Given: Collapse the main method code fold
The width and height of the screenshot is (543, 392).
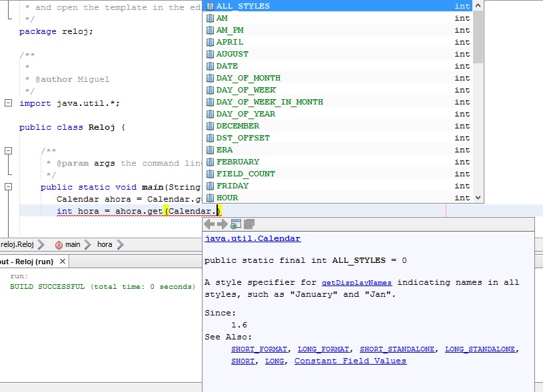Looking at the screenshot, I should click(8, 187).
